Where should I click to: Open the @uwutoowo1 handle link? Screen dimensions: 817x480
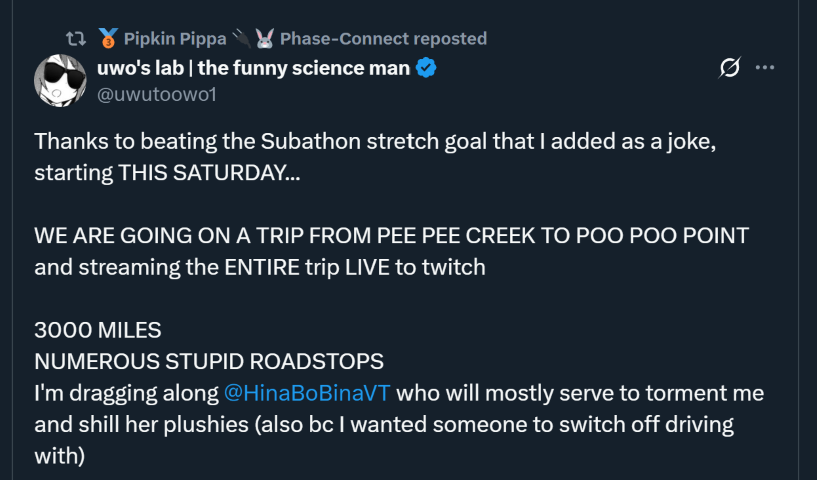pos(157,94)
